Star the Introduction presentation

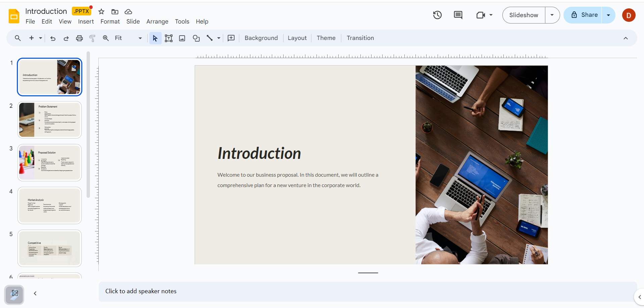tap(101, 12)
